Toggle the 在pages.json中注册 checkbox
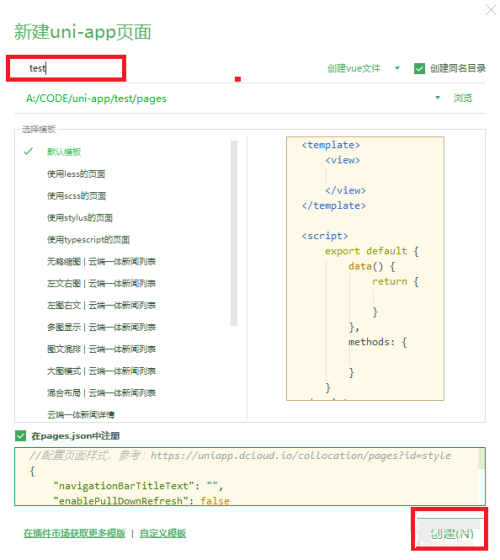 click(20, 436)
